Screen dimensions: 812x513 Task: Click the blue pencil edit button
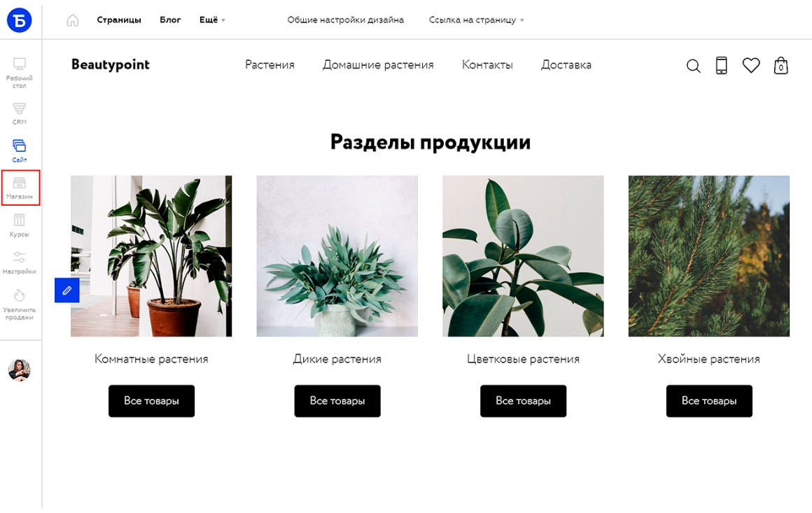(66, 290)
